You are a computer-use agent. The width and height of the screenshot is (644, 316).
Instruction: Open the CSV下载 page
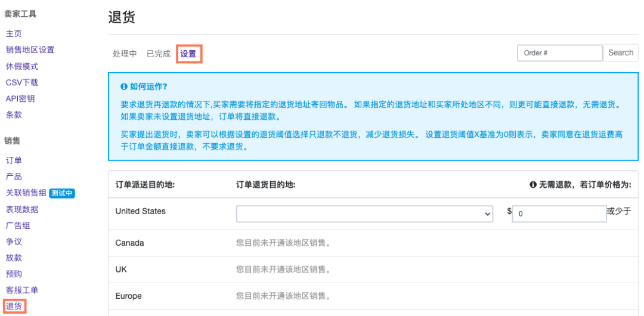pos(22,83)
